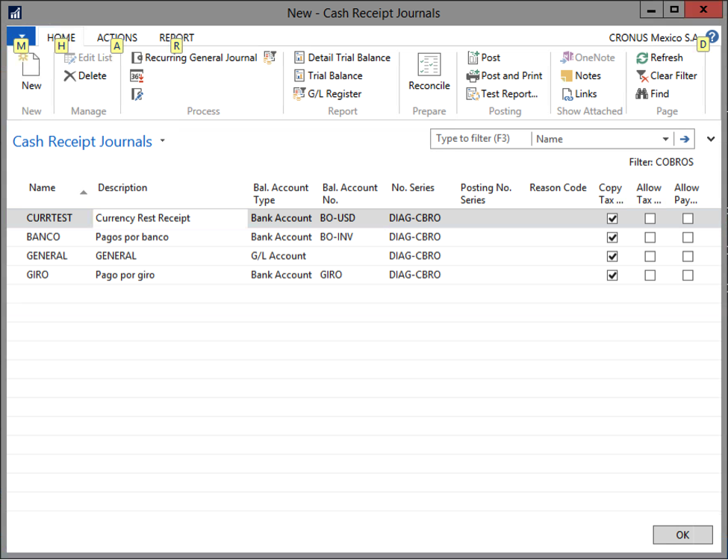Choose Post and Print
Image resolution: width=728 pixels, height=560 pixels.
click(504, 75)
